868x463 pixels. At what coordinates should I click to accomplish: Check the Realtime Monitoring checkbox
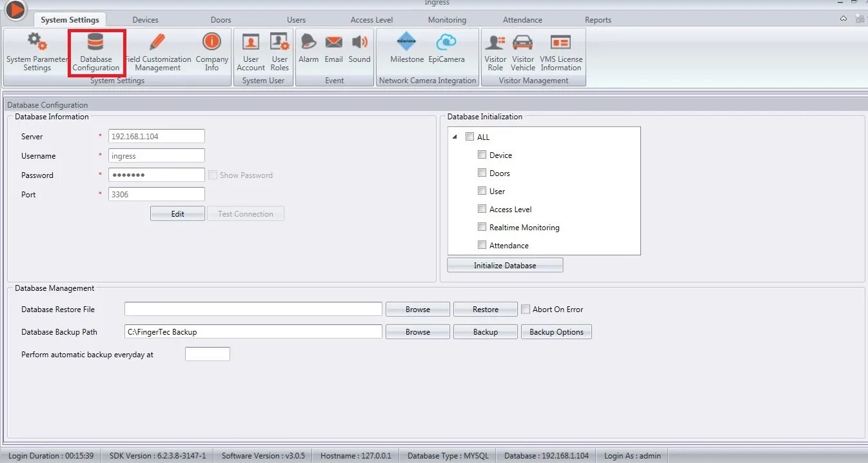click(x=482, y=227)
